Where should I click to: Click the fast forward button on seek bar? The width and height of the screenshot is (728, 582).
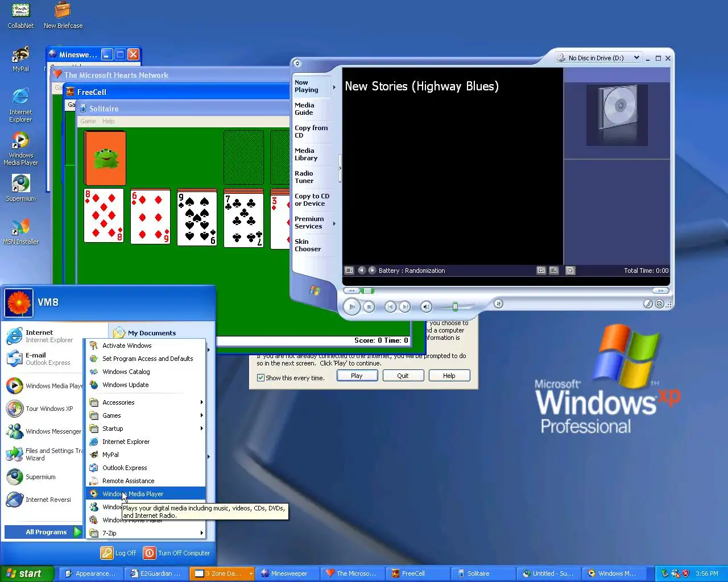point(661,290)
